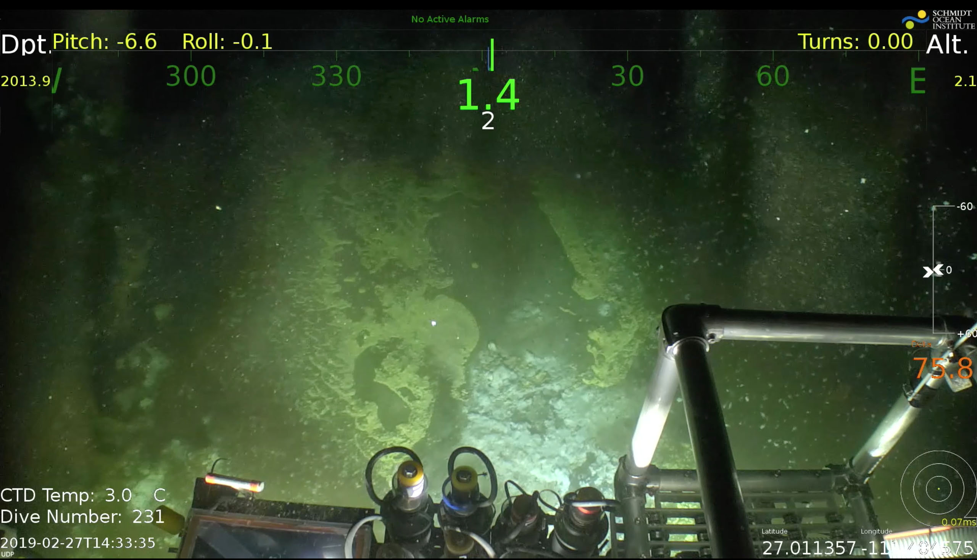Click the Dive Number: 231 text
The image size is (977, 560).
83,517
